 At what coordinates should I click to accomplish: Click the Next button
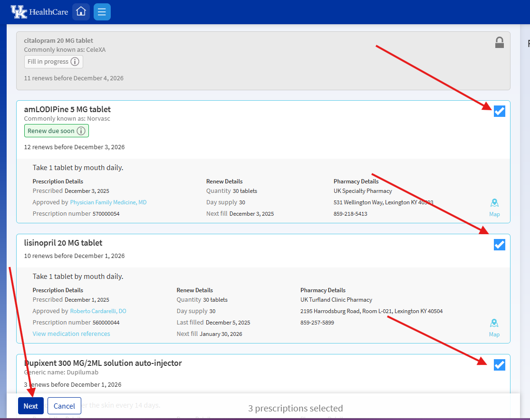[x=30, y=406]
